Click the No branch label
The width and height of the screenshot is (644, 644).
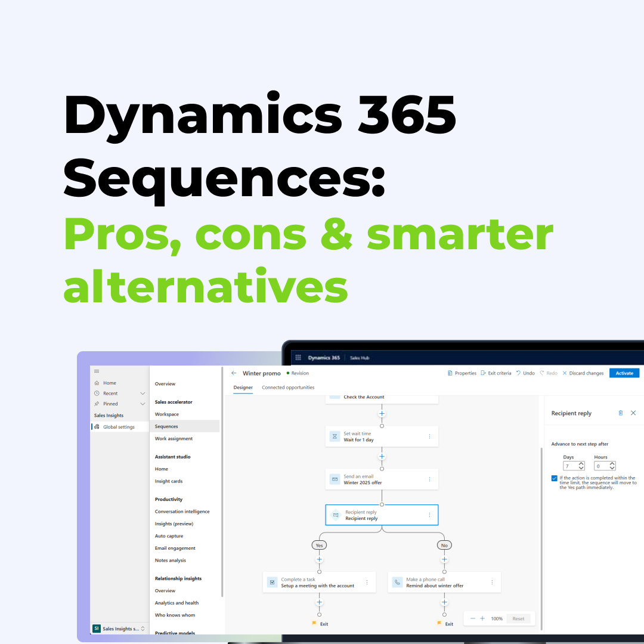(x=444, y=546)
